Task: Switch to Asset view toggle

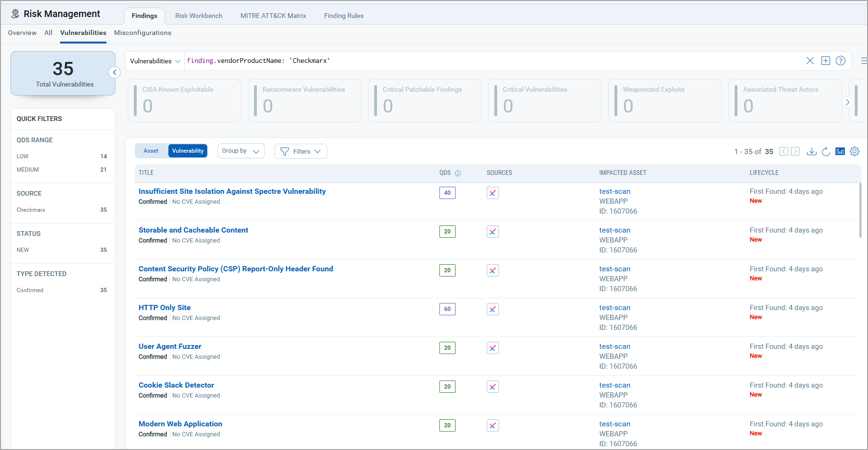Action: [x=151, y=151]
